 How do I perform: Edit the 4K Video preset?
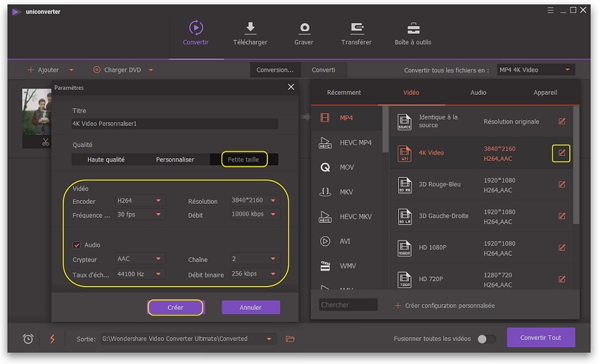click(562, 153)
